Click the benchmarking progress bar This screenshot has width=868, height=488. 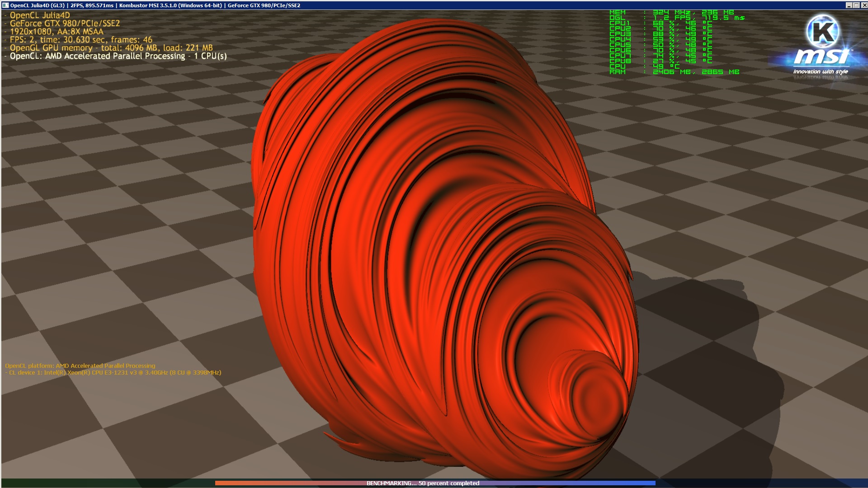click(289, 483)
